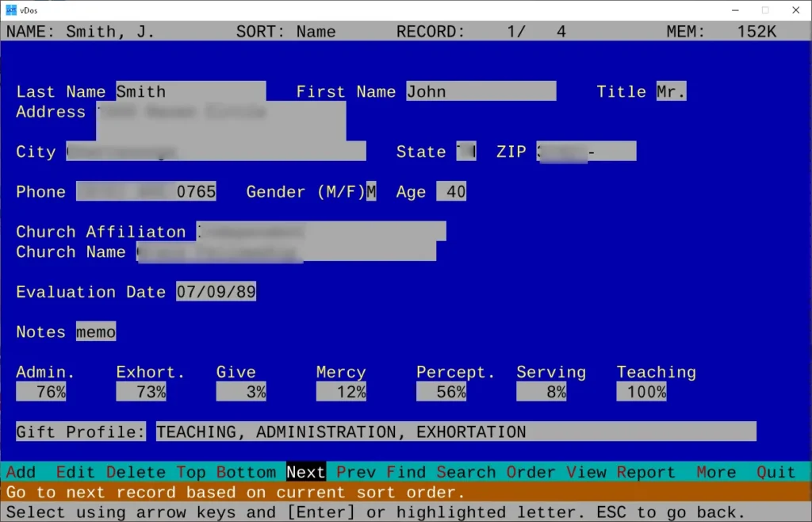Show More menu options
This screenshot has width=812, height=522.
click(716, 472)
